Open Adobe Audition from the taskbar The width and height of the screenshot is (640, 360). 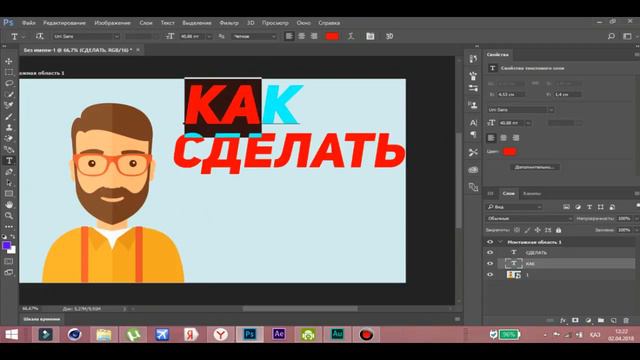[x=337, y=335]
